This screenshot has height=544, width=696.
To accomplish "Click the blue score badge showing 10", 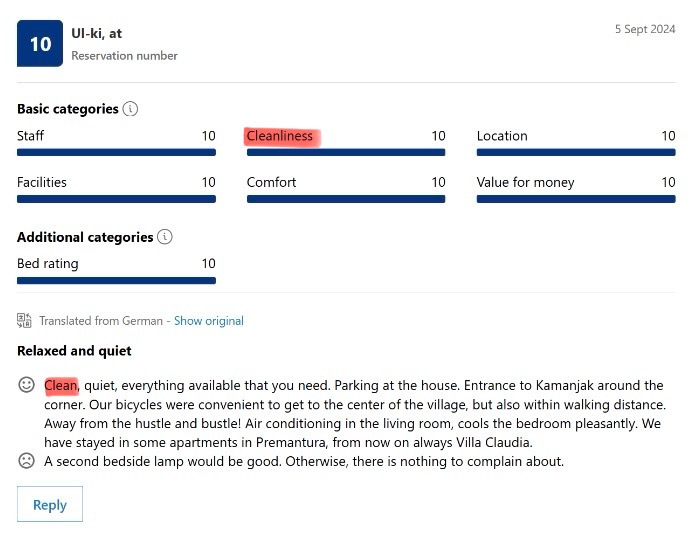I will click(40, 43).
